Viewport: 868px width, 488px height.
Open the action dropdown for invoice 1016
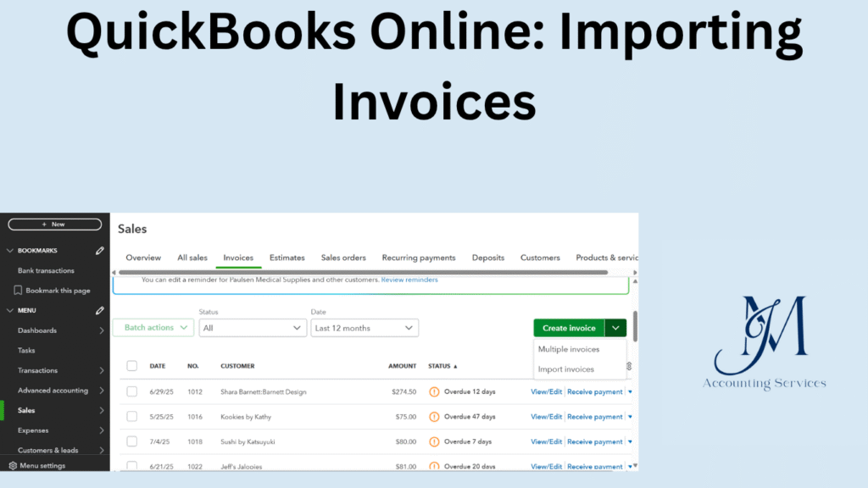pos(630,417)
